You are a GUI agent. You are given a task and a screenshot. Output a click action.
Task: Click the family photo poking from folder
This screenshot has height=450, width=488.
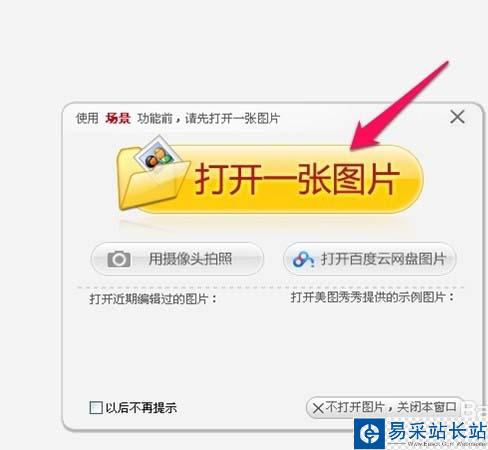click(157, 154)
